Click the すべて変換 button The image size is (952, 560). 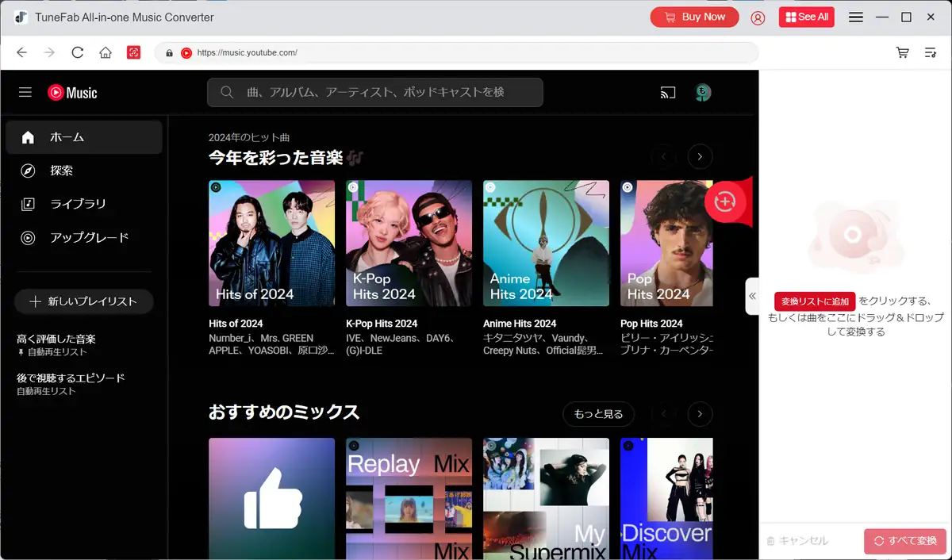click(905, 541)
